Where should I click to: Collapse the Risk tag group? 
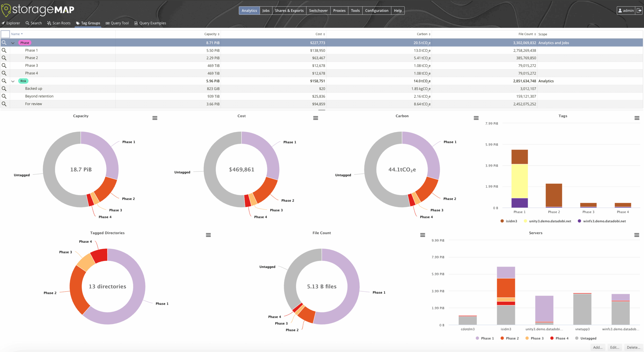point(13,81)
